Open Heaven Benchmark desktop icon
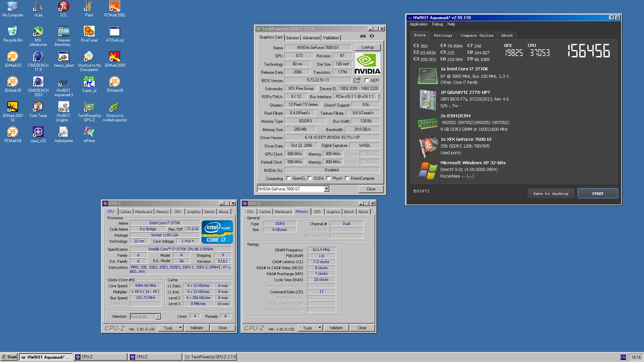Viewport: 644px width, 362px height. pyautogui.click(x=64, y=36)
